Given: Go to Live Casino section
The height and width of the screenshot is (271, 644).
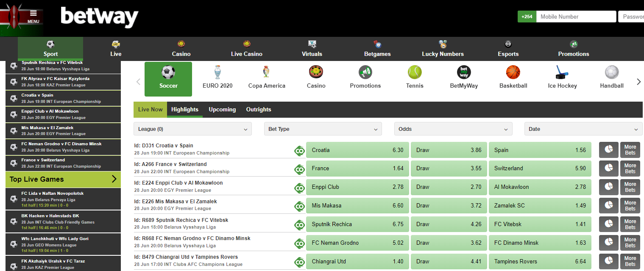Looking at the screenshot, I should tap(247, 48).
